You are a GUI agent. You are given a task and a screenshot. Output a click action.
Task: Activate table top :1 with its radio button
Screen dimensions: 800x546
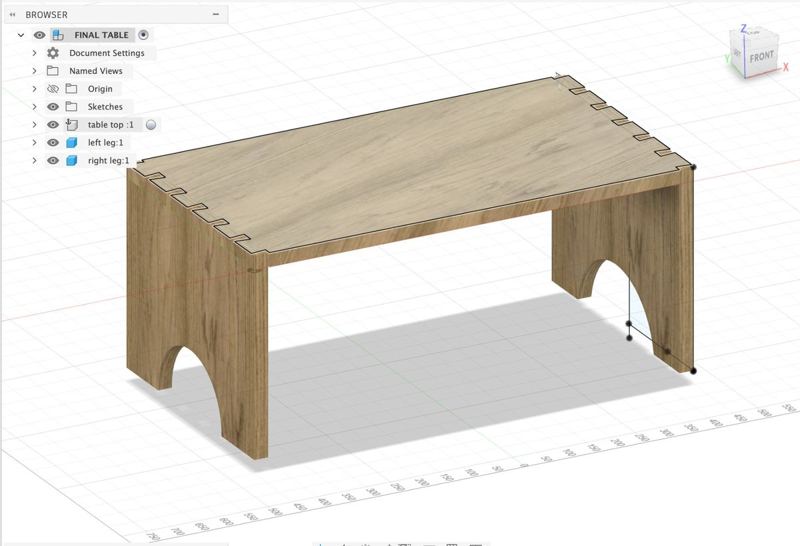[151, 125]
